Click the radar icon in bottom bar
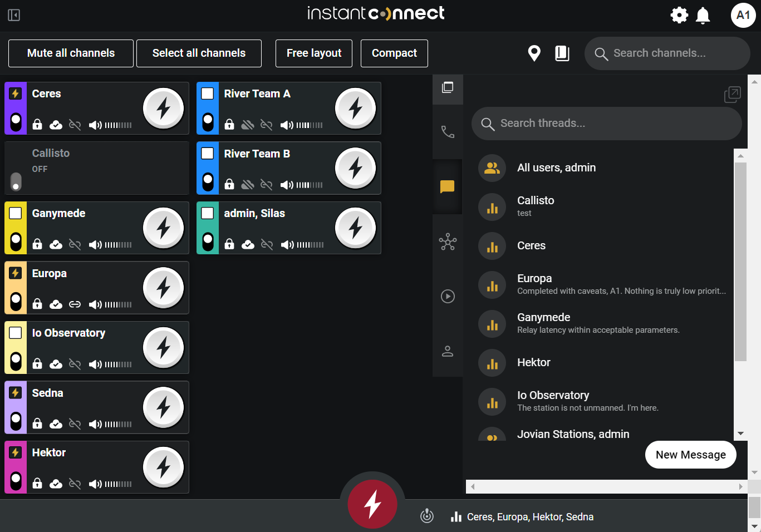761x532 pixels. pos(427,516)
